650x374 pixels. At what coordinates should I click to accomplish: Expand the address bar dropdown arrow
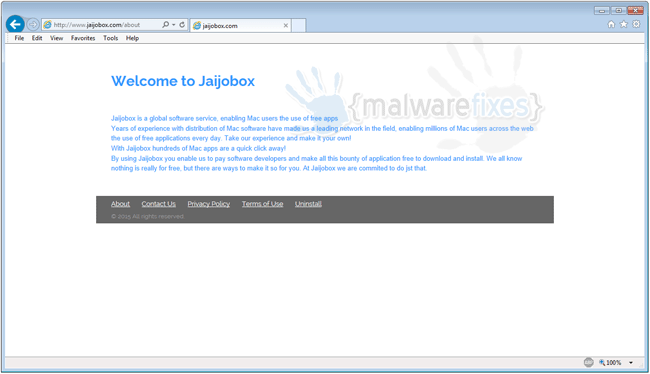coord(174,25)
